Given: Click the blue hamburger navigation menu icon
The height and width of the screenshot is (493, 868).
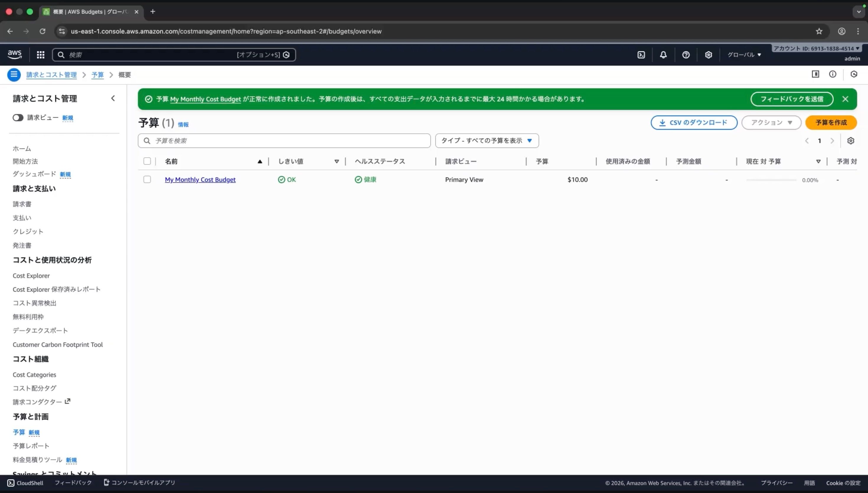Looking at the screenshot, I should (x=14, y=74).
